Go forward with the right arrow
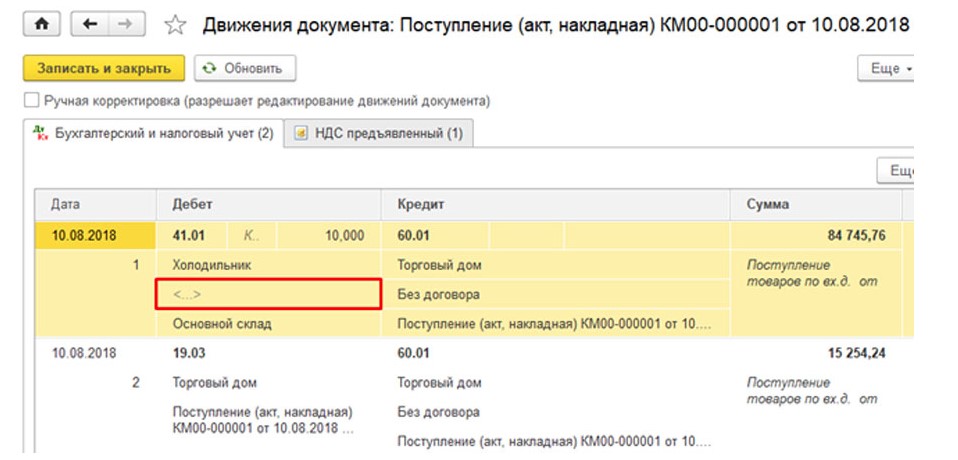This screenshot has height=460, width=958. click(x=125, y=23)
